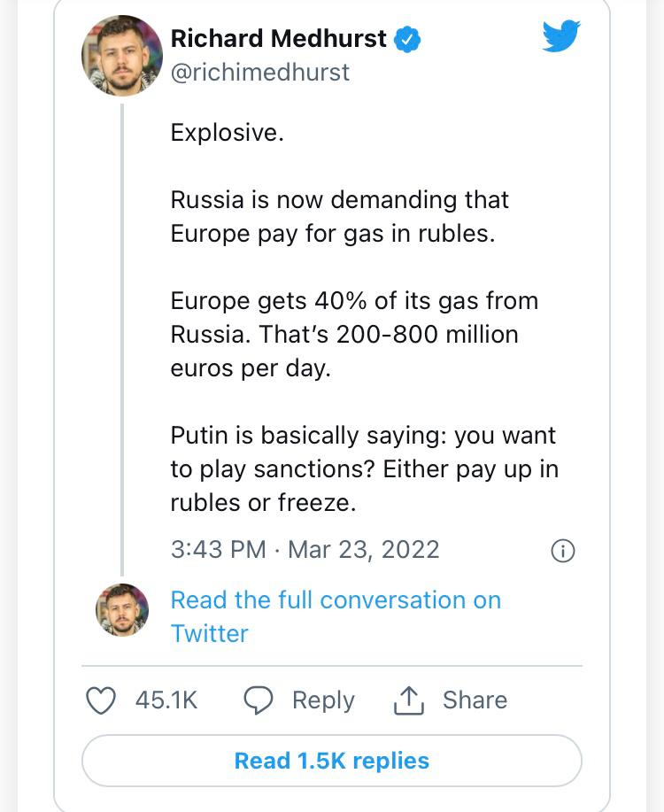Open the 3:43 PM · Mar 23, 2022 timestamp
The width and height of the screenshot is (664, 812).
tap(305, 549)
